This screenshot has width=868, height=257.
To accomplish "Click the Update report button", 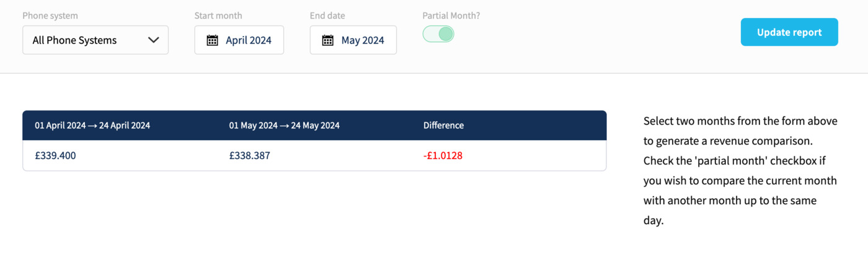I will (x=789, y=32).
